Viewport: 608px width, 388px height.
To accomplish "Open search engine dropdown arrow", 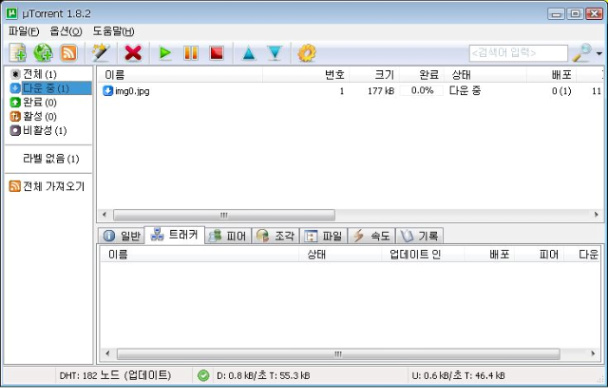I will (599, 53).
